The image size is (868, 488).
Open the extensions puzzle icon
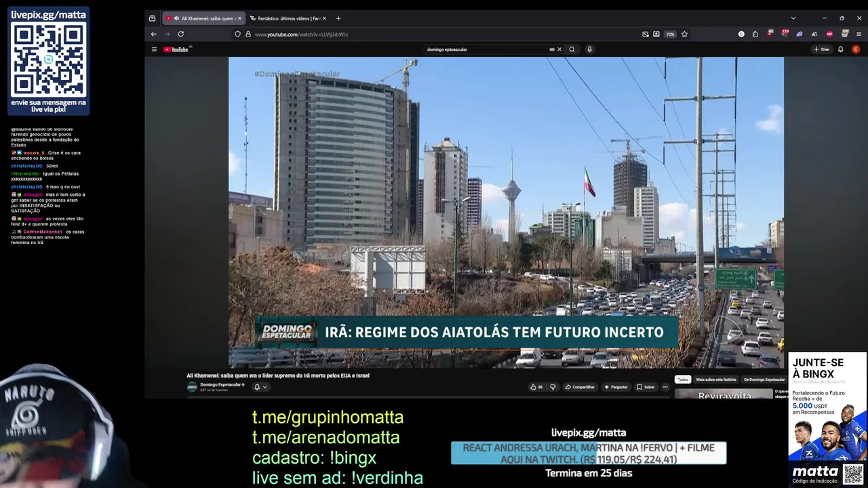pos(755,34)
